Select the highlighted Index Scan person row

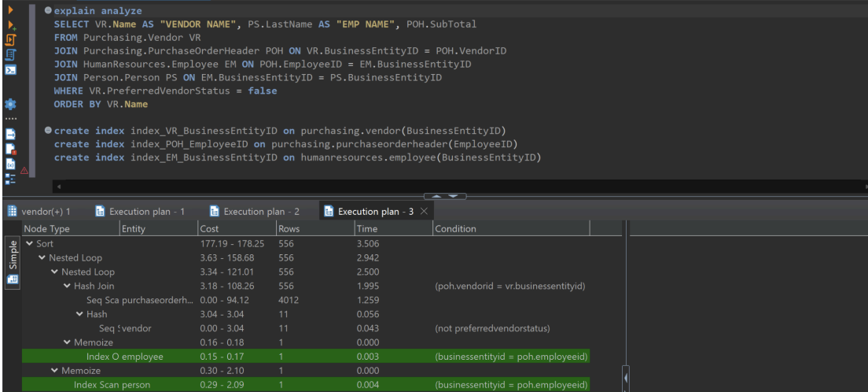(x=306, y=385)
